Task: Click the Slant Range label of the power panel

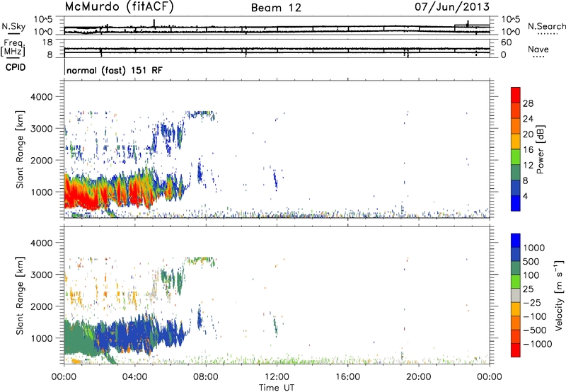Action: (20, 149)
